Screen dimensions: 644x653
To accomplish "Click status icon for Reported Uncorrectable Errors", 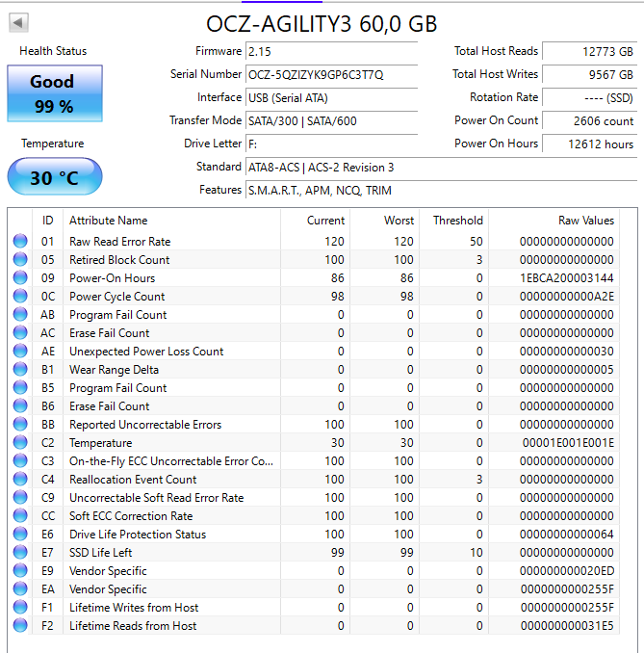I will 20,425.
